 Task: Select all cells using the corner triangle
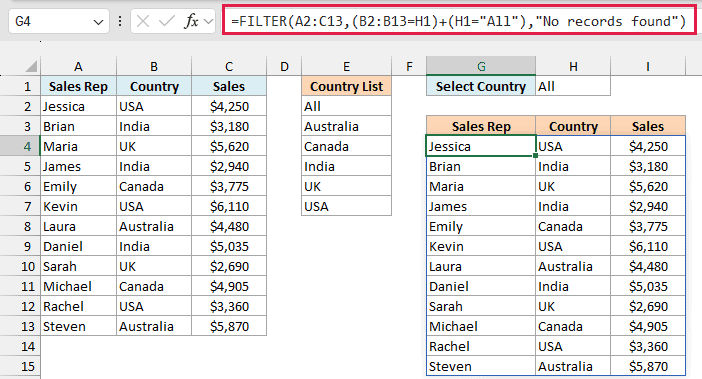[x=31, y=67]
